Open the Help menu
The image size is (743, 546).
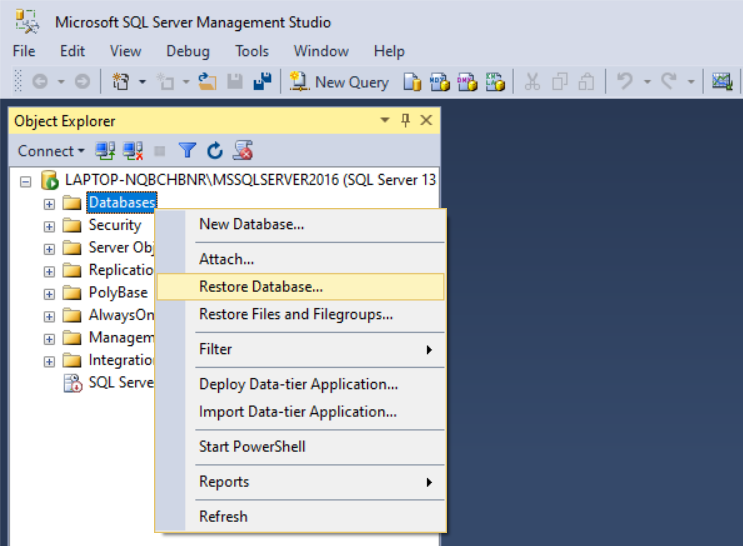389,51
